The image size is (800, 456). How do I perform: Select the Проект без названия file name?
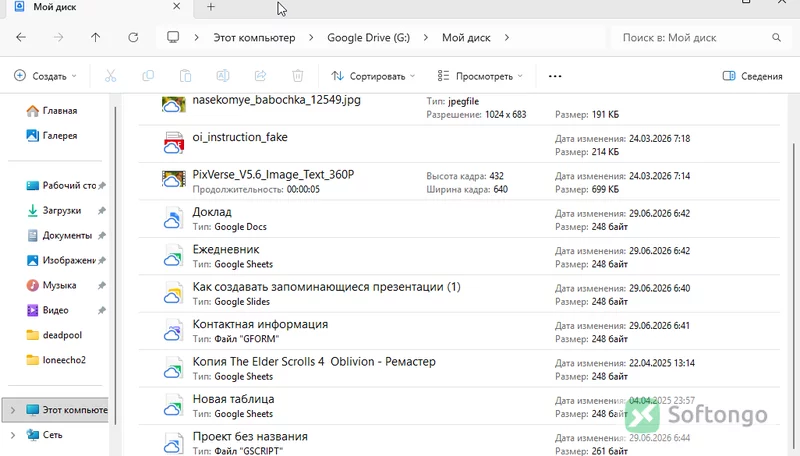[x=250, y=437]
